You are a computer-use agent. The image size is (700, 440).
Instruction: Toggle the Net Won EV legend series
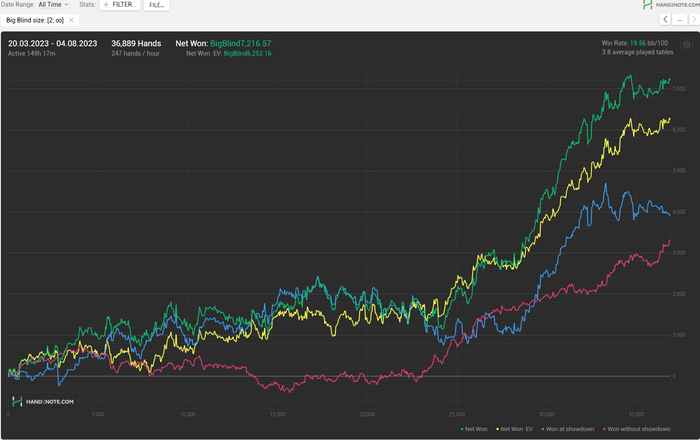[514, 429]
